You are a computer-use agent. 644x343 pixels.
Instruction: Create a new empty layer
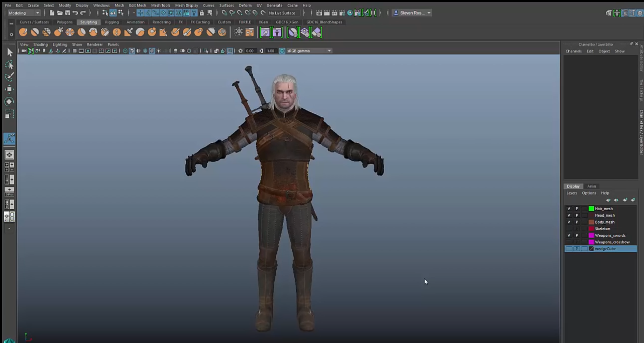(625, 200)
